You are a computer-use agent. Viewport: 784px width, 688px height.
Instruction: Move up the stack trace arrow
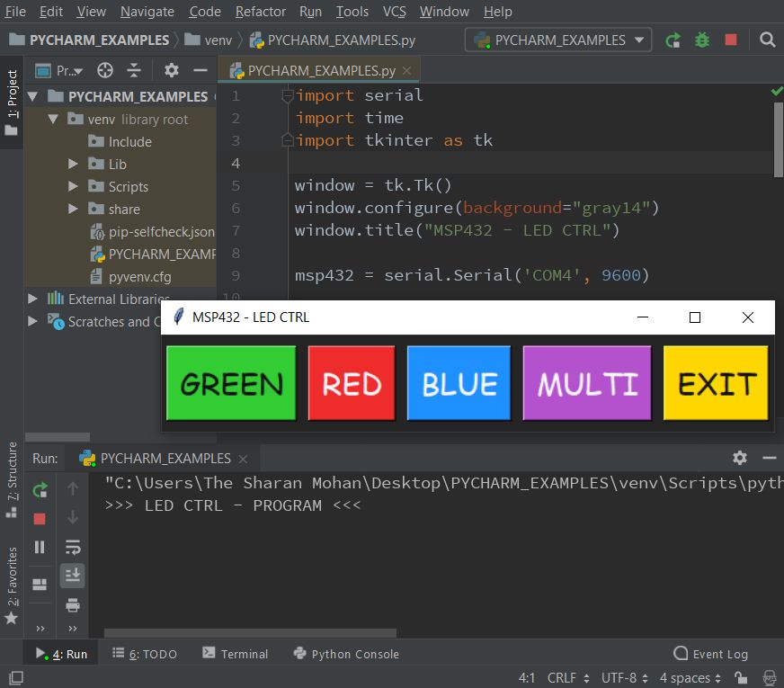click(x=73, y=489)
